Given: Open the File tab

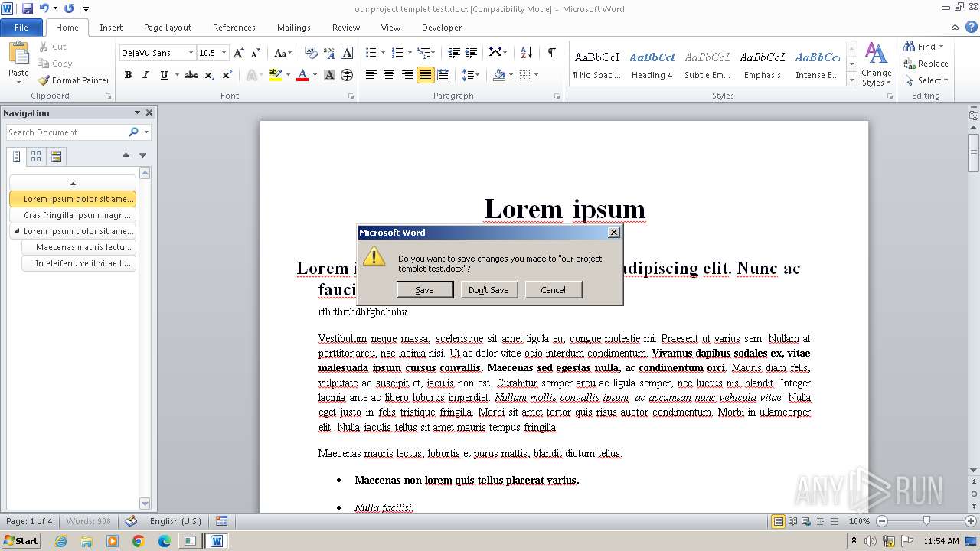Looking at the screenshot, I should [x=21, y=28].
